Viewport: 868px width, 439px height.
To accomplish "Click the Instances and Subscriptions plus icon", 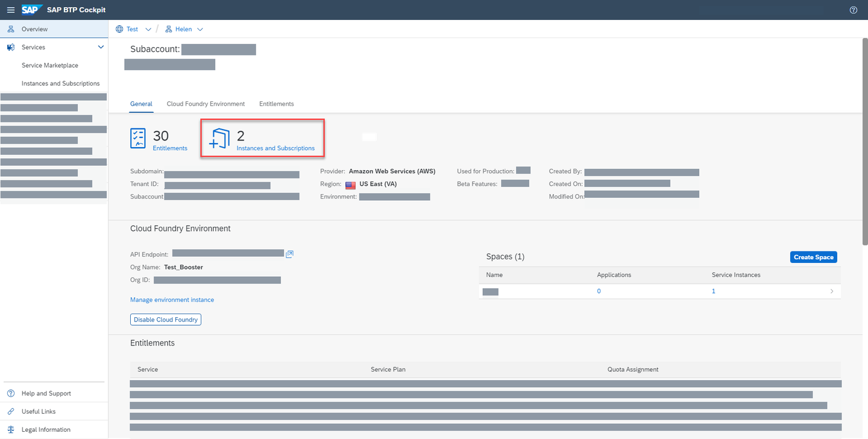I will 219,138.
